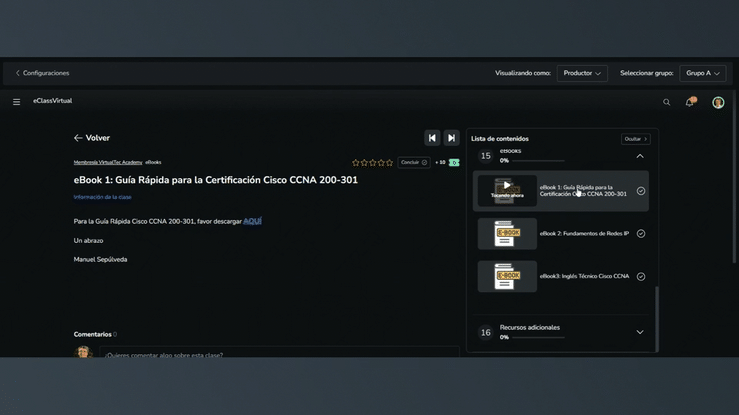Rate the class four stars

(381, 163)
